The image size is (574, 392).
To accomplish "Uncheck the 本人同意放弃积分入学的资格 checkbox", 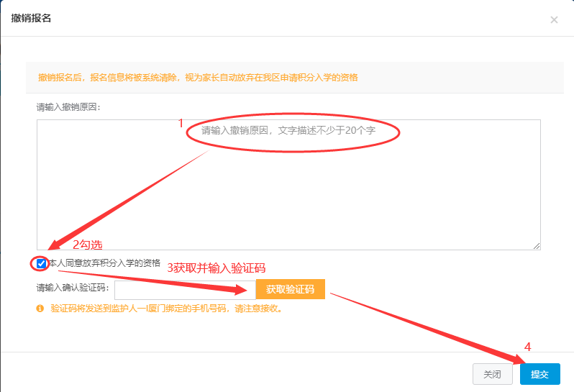I will coord(41,263).
